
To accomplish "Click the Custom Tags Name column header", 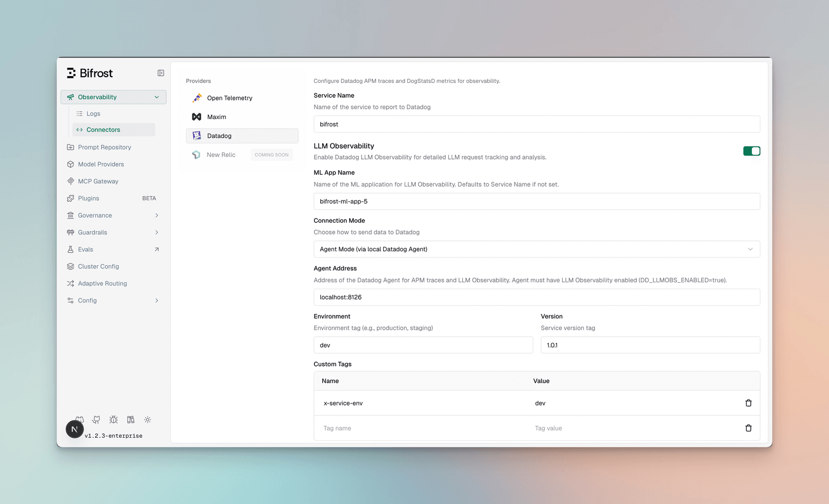I will coord(330,381).
